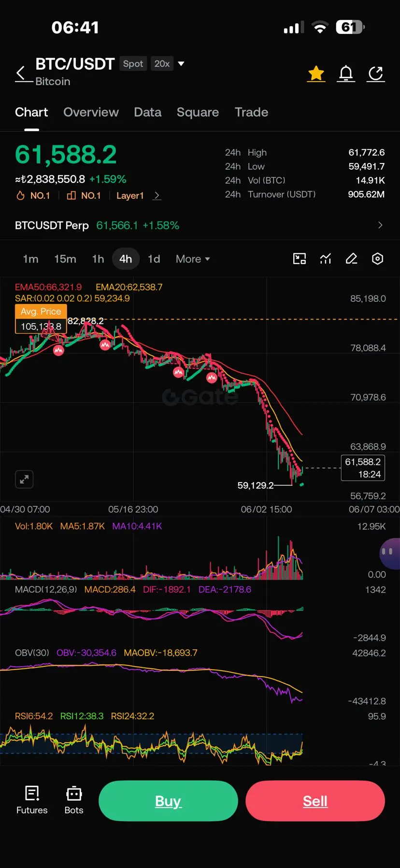Tap the EMA20 indicator label
Screen dimensions: 400x868
129,287
